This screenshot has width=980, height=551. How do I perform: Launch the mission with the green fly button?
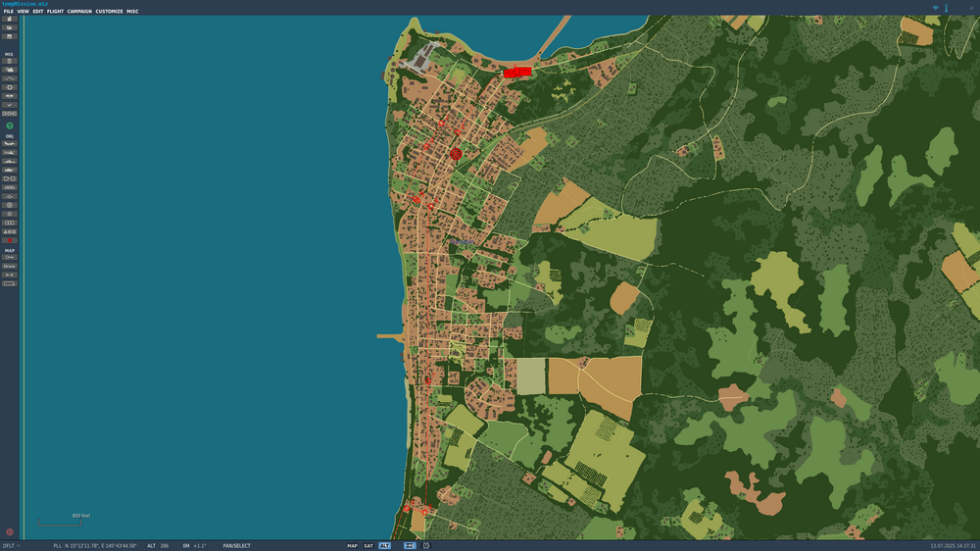coord(10,125)
